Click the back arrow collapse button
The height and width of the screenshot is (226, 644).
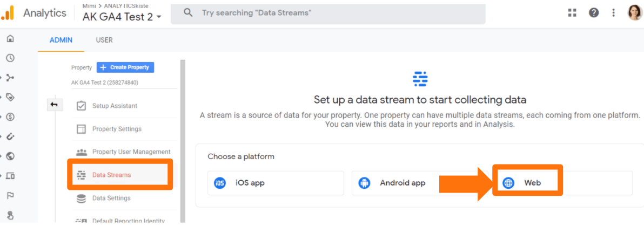coord(54,105)
